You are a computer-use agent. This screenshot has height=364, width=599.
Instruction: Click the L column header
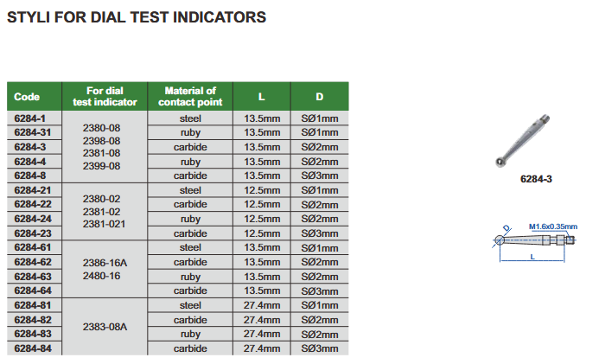pos(262,96)
